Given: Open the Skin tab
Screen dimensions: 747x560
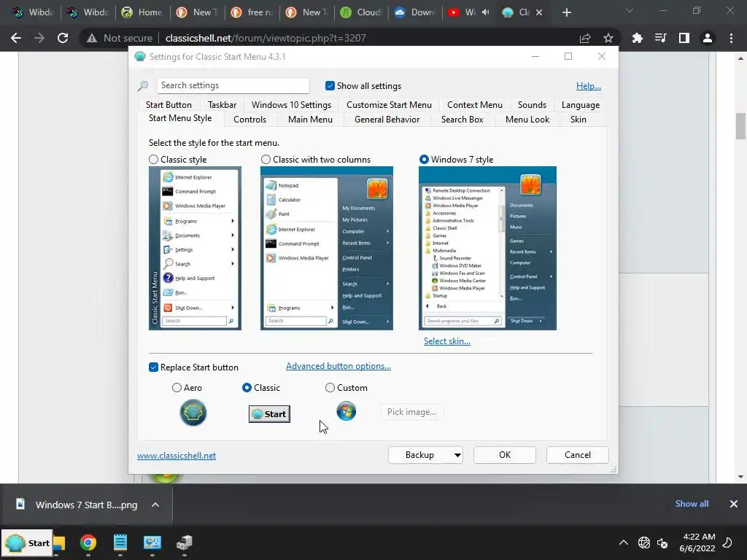Looking at the screenshot, I should [x=578, y=120].
